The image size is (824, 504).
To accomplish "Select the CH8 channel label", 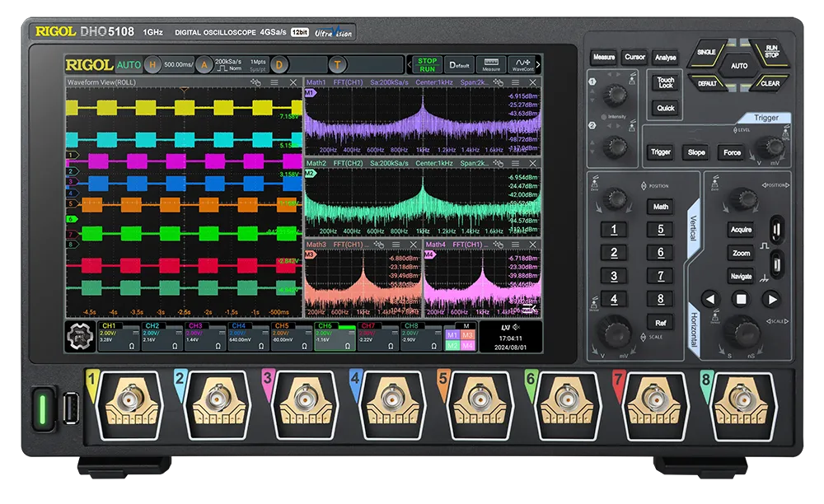I will point(411,326).
